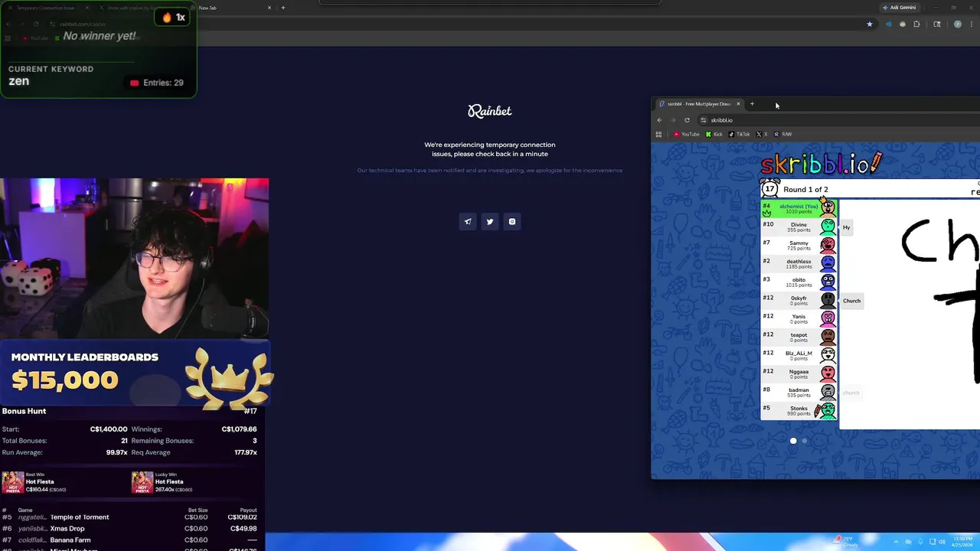Select player deathless in the list
980x551 pixels.
pyautogui.click(x=799, y=263)
